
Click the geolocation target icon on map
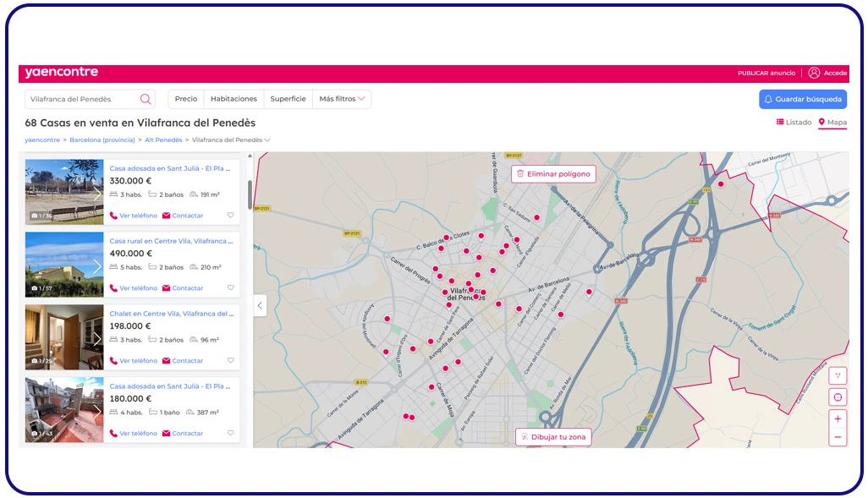tap(838, 397)
